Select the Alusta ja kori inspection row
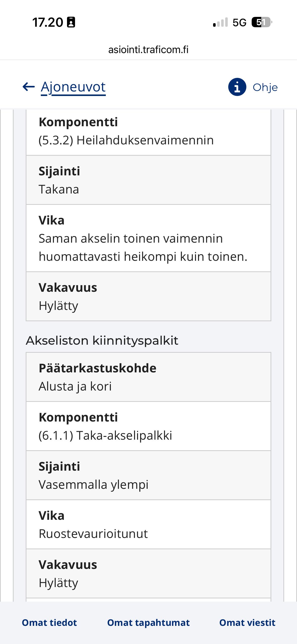Image resolution: width=297 pixels, height=644 pixels. [148, 377]
